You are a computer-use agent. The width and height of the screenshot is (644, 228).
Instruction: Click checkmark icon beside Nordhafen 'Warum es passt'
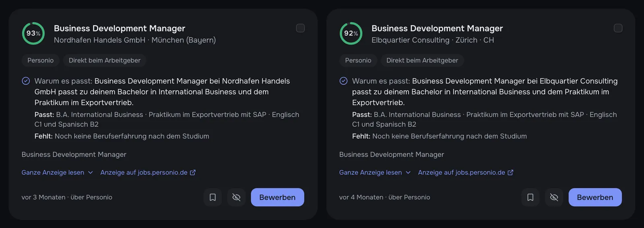[26, 81]
